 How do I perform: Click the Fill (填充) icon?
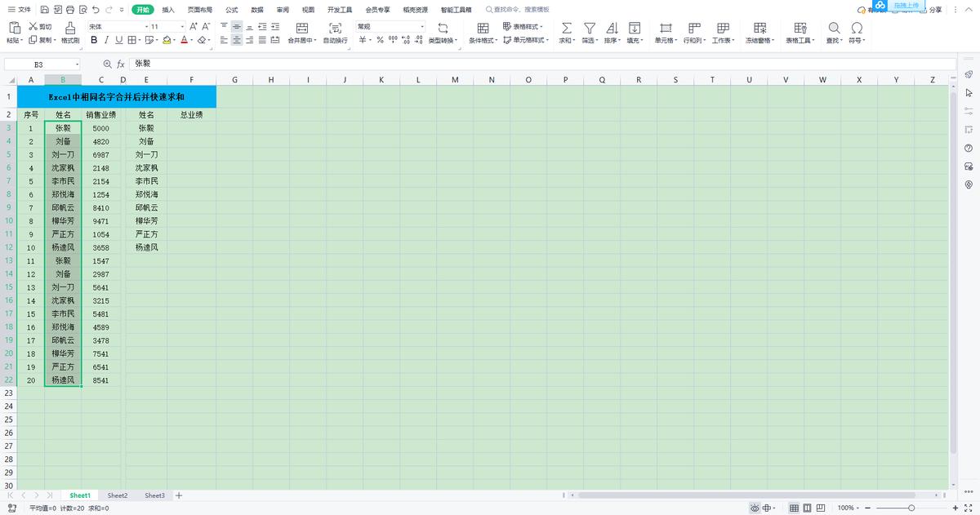coord(635,28)
